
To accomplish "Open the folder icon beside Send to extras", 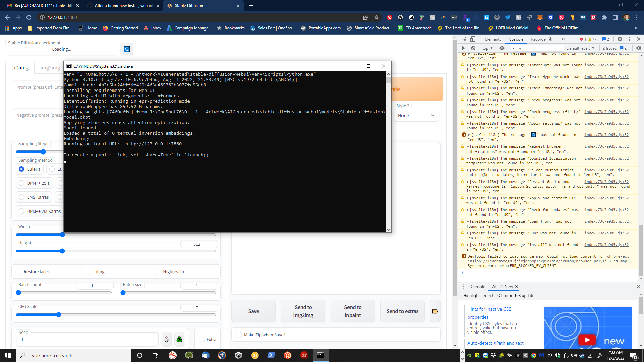I will (x=435, y=311).
